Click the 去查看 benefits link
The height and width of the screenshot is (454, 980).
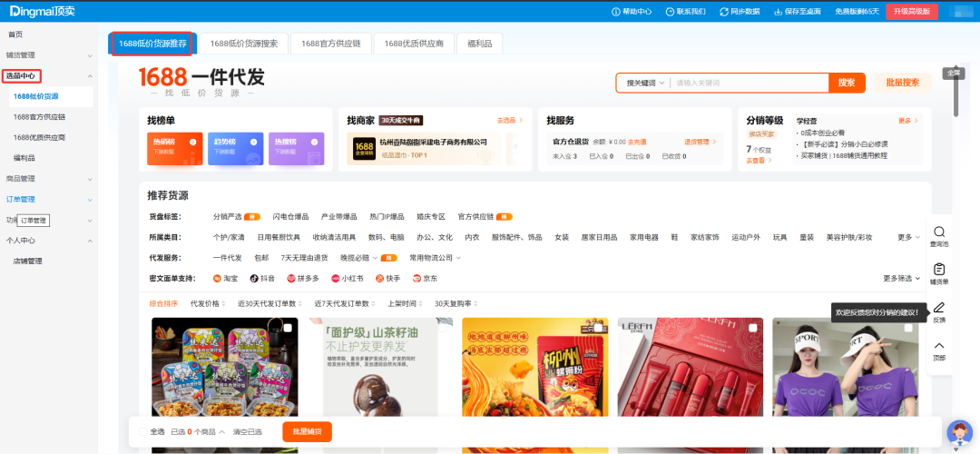(x=759, y=161)
